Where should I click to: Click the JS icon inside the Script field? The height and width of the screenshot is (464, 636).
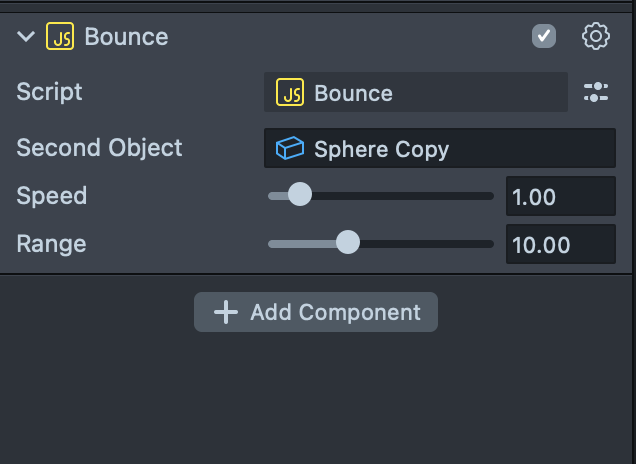click(x=290, y=93)
